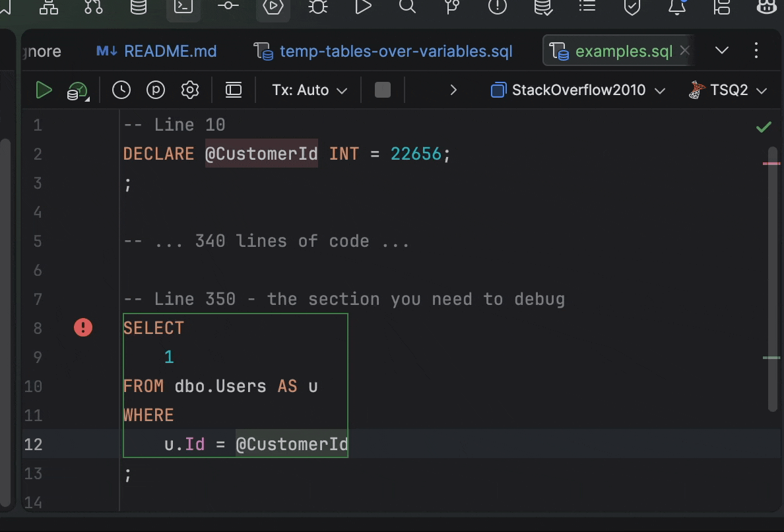
Task: Click the '-- Line 10' comment text
Action: 174,125
